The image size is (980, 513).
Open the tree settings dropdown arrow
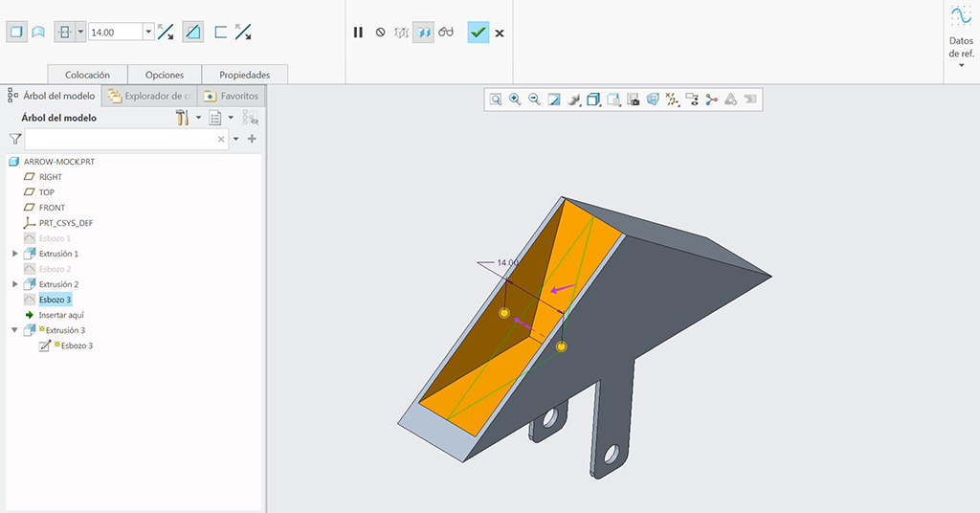(199, 118)
